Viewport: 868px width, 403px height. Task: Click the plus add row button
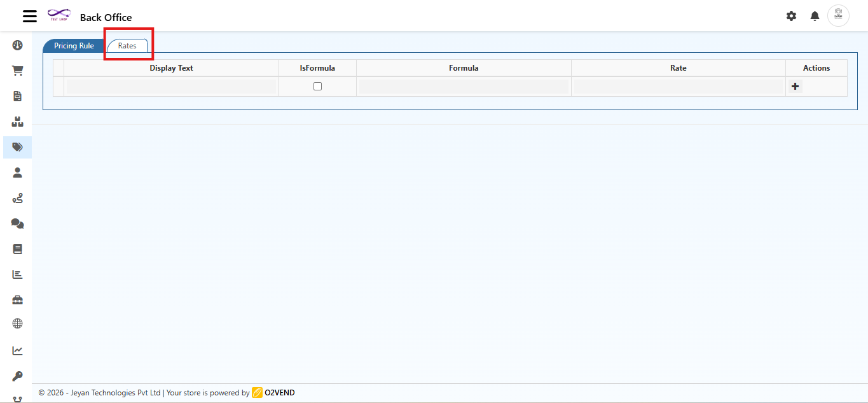(795, 87)
